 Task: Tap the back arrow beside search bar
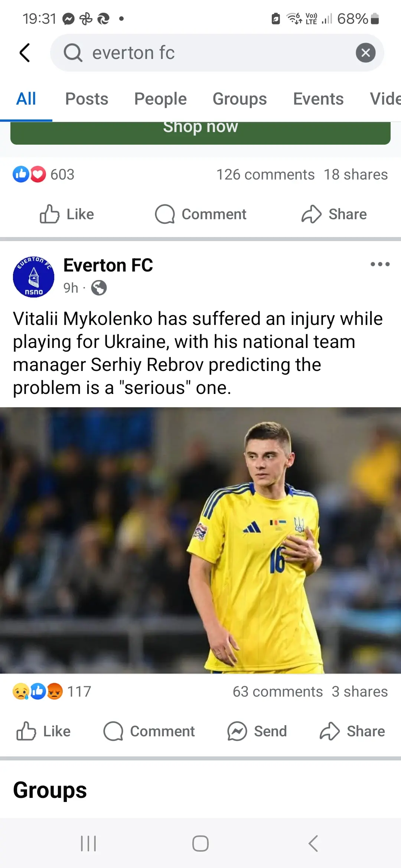click(25, 53)
